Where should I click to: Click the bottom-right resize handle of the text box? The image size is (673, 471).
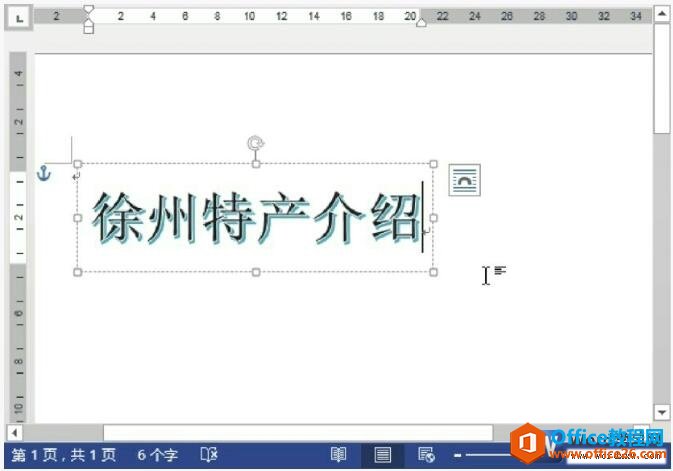tap(434, 272)
